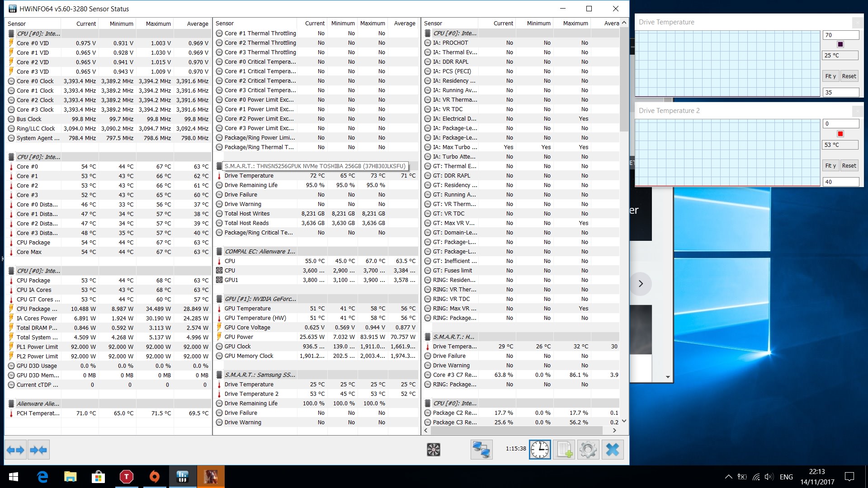Select the Total Host Writes row
Screen dimensions: 868x488
click(x=316, y=214)
